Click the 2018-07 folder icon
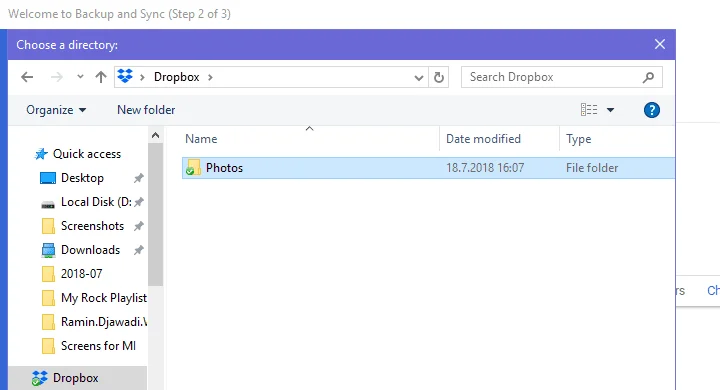Image resolution: width=720 pixels, height=390 pixels. (x=48, y=274)
